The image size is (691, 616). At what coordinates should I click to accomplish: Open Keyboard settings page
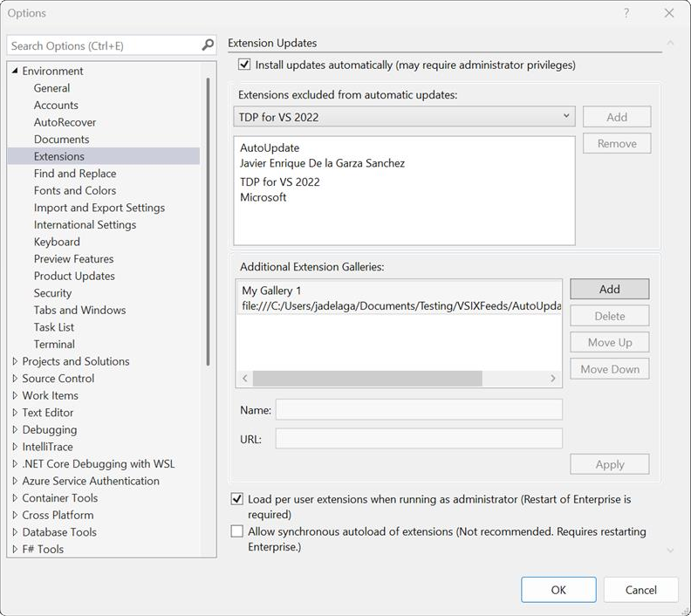tap(57, 242)
